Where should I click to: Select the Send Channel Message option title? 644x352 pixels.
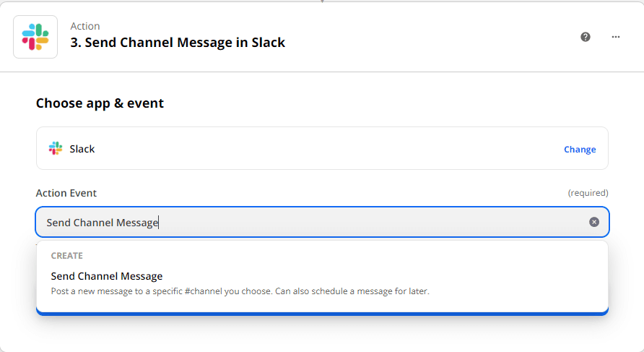(107, 276)
